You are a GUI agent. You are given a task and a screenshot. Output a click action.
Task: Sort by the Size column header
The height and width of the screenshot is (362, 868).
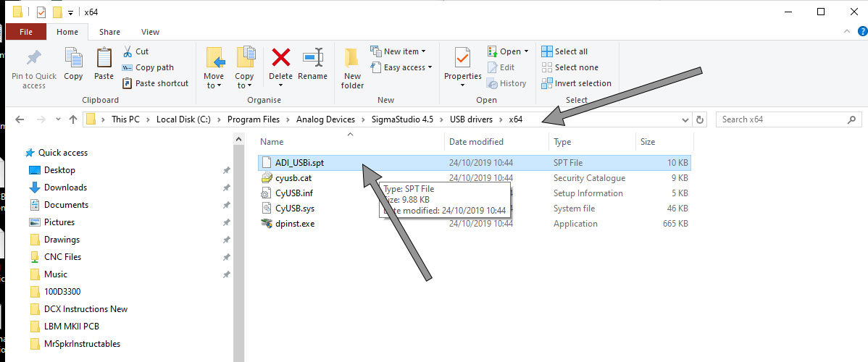[648, 142]
